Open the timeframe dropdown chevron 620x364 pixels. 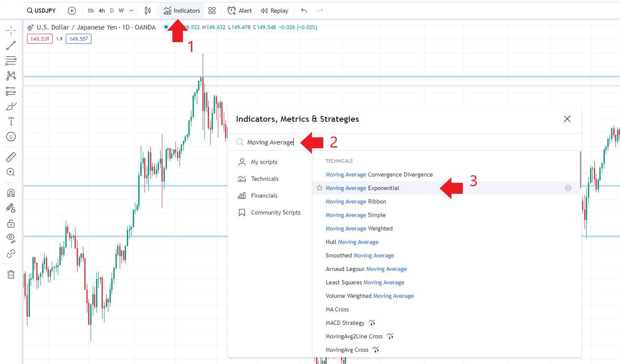pos(131,10)
